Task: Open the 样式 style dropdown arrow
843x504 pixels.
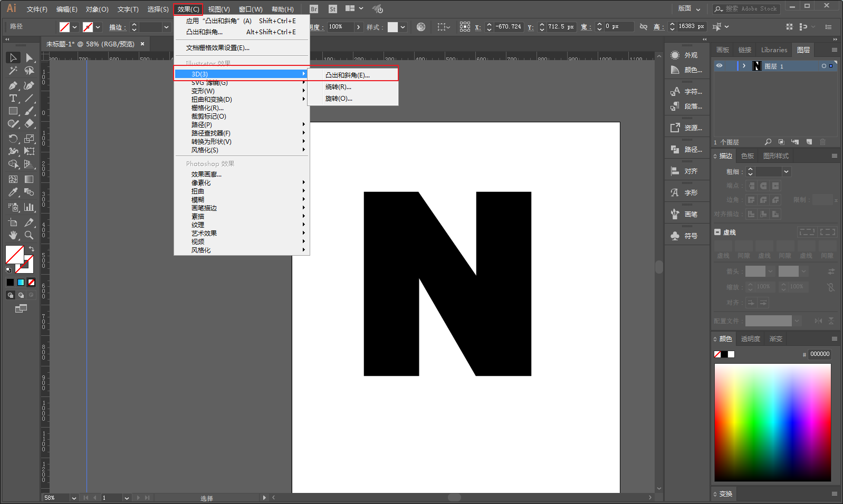Action: (403, 27)
